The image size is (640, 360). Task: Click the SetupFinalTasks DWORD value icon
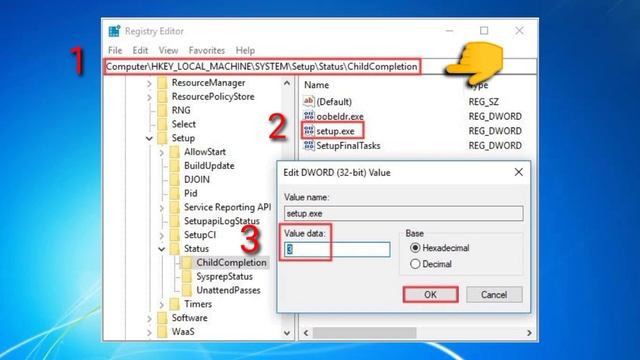point(309,145)
